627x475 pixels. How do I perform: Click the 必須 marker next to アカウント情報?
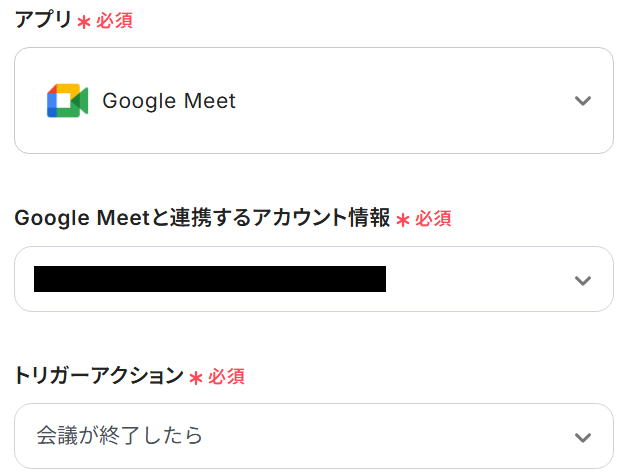[433, 219]
